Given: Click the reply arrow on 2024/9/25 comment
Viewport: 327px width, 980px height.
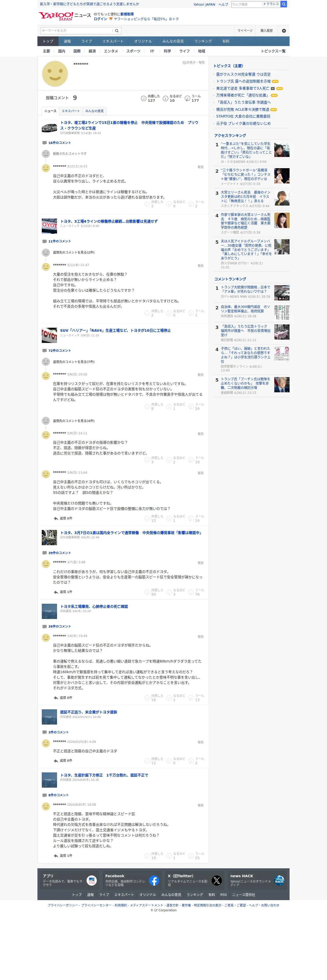Looking at the screenshot, I should [x=56, y=760].
